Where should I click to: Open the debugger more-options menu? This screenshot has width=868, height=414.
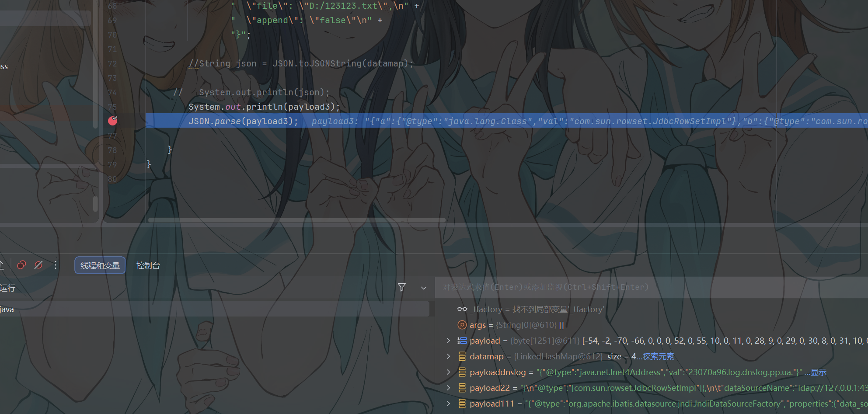(x=56, y=265)
